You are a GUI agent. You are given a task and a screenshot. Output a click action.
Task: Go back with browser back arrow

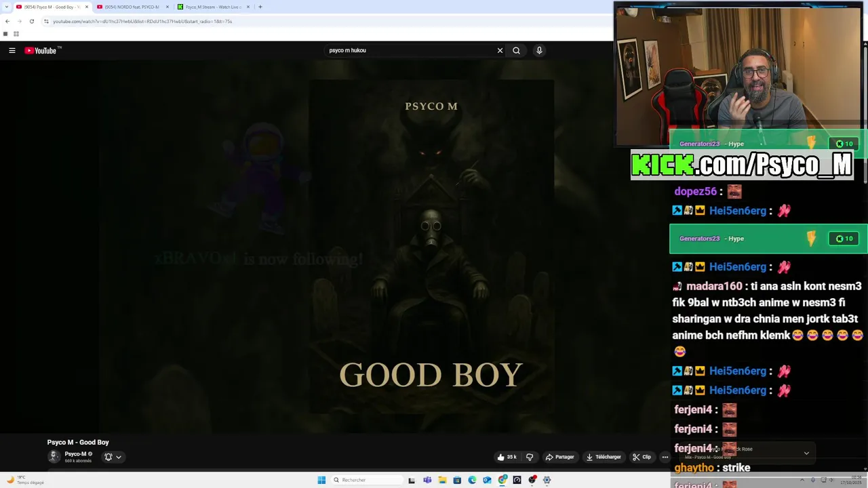(x=7, y=21)
